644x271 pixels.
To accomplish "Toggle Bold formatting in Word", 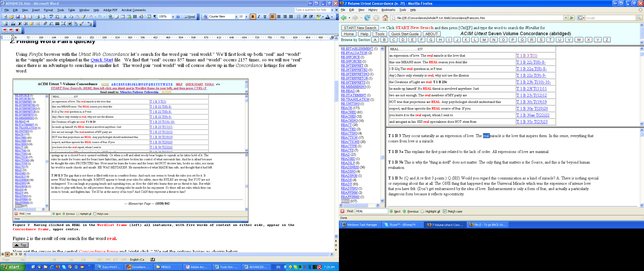I will tap(253, 17).
